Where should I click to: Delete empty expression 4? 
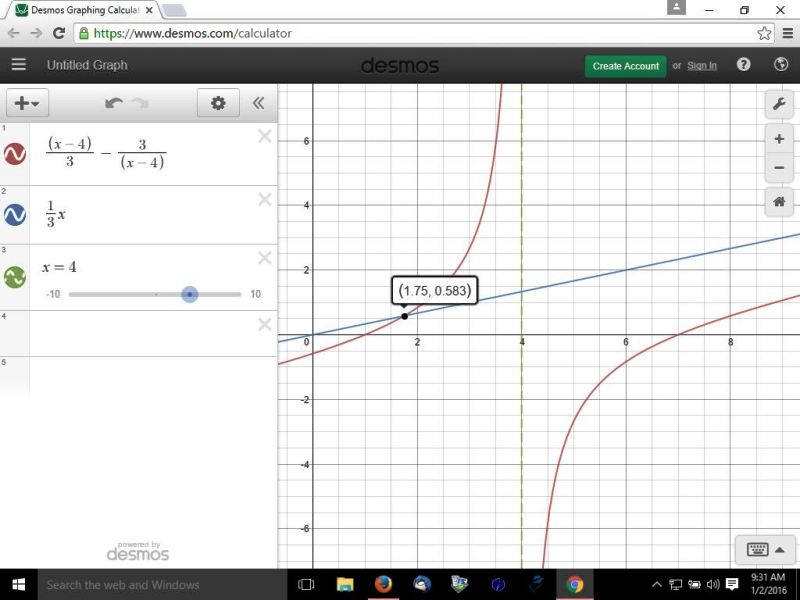[265, 324]
